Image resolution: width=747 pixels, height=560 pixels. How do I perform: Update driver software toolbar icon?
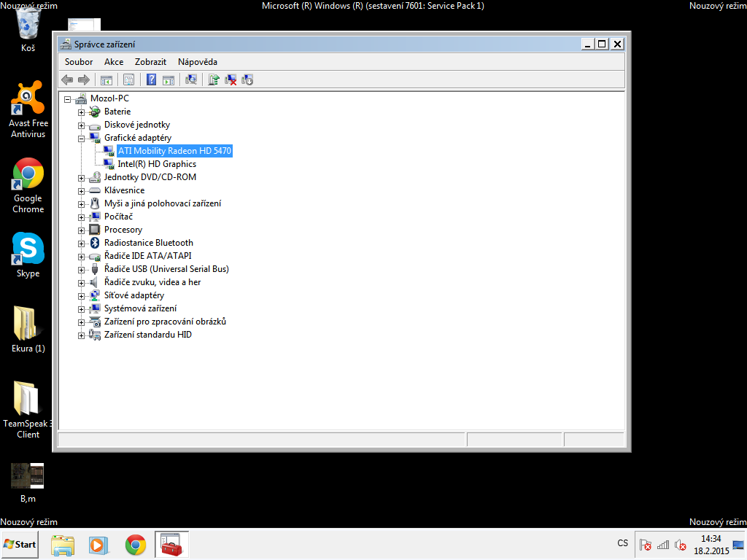[x=214, y=80]
